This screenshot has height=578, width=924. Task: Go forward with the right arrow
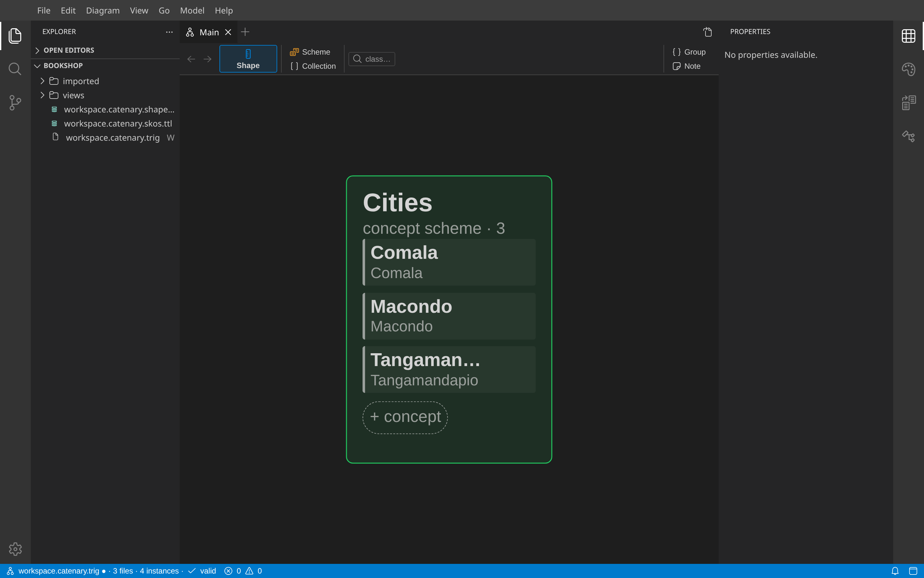point(207,59)
